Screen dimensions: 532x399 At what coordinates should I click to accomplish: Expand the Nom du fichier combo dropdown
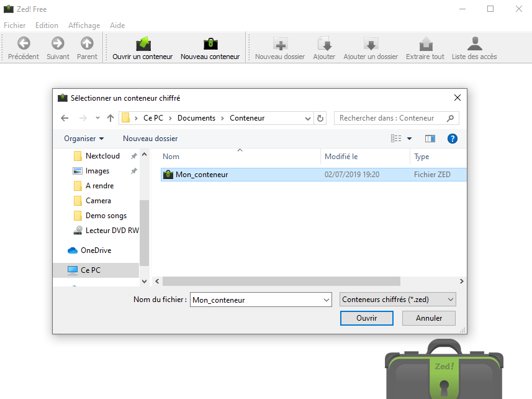[327, 300]
